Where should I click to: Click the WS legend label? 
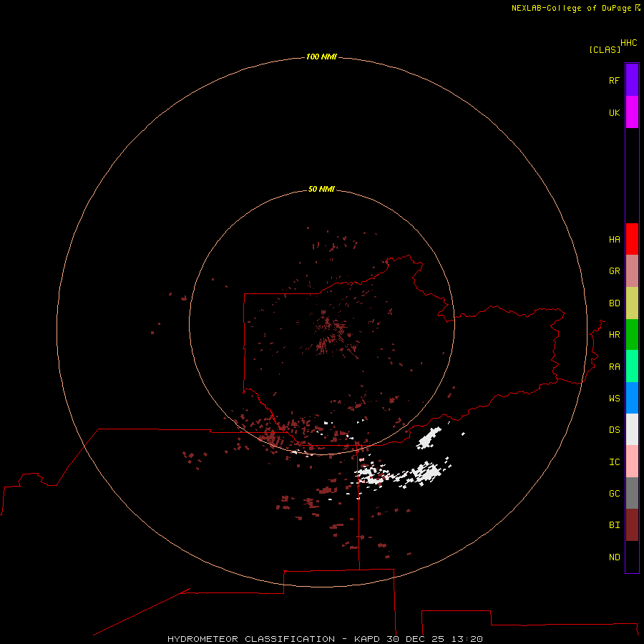point(614,399)
